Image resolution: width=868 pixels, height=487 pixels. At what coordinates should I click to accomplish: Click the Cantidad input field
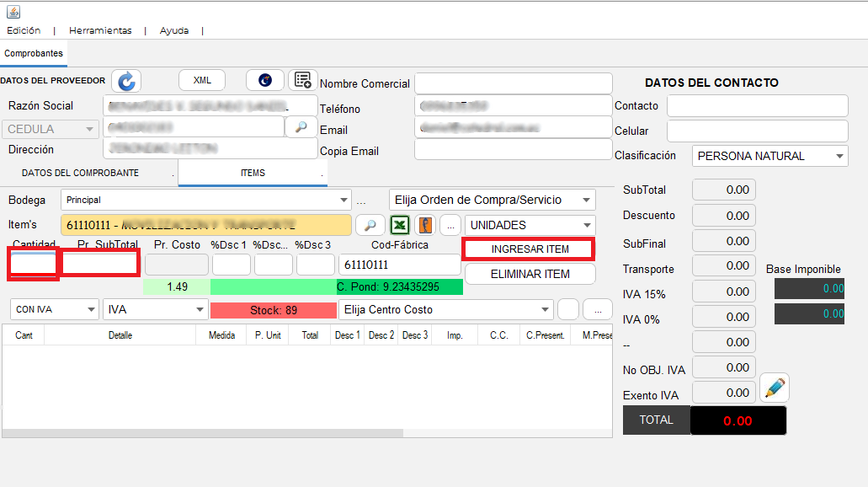coord(33,265)
